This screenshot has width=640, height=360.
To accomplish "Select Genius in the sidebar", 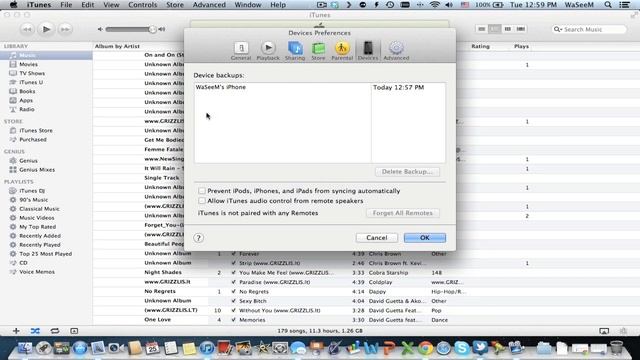I will point(28,161).
